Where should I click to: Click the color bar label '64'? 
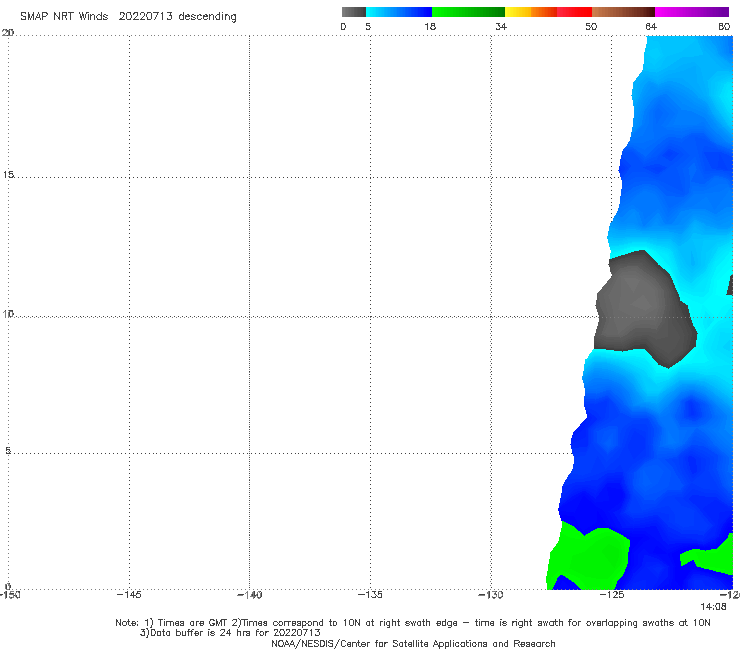click(651, 26)
